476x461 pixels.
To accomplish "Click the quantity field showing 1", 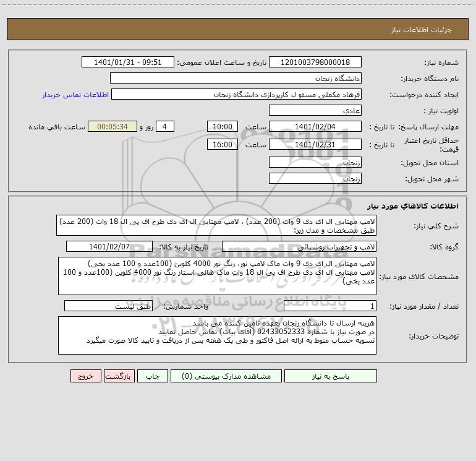I will [x=330, y=306].
